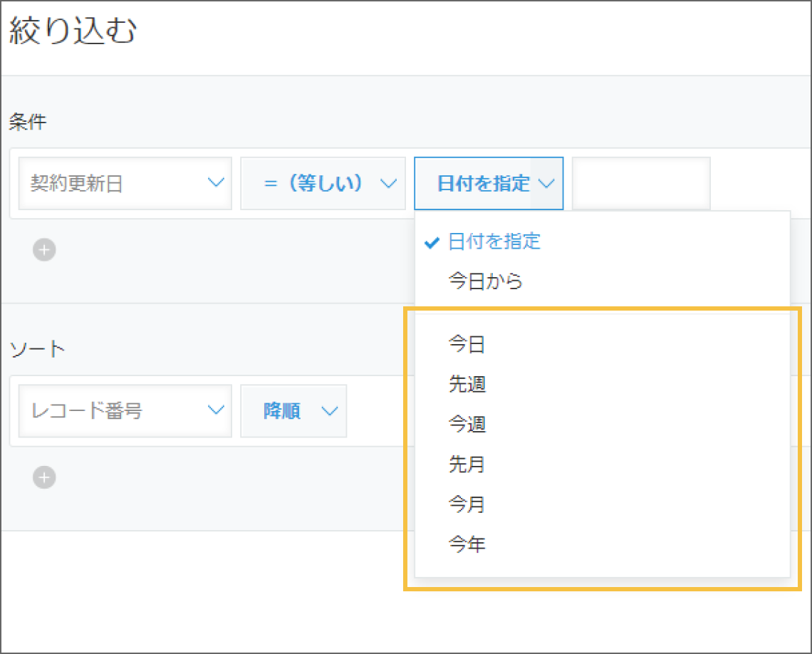Pick 今週 from the date options

(x=467, y=425)
